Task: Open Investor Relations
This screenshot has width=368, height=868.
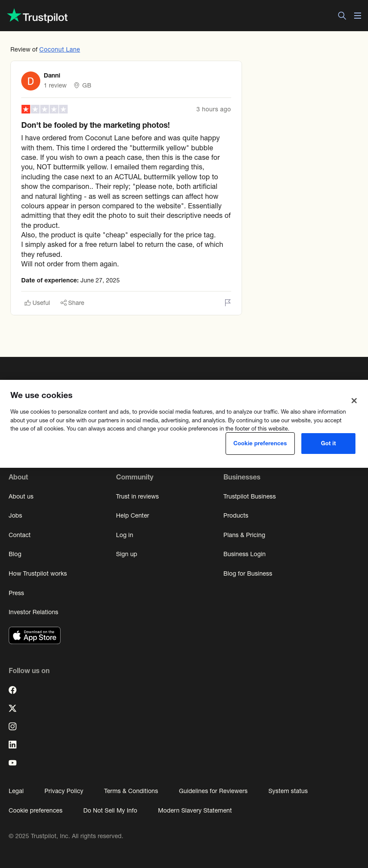Action: [33, 612]
